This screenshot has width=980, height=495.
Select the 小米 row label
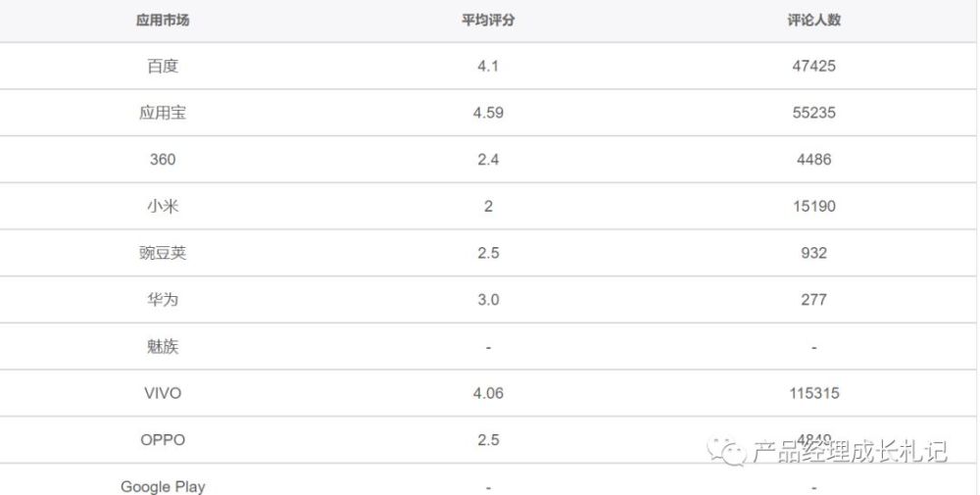coord(163,207)
